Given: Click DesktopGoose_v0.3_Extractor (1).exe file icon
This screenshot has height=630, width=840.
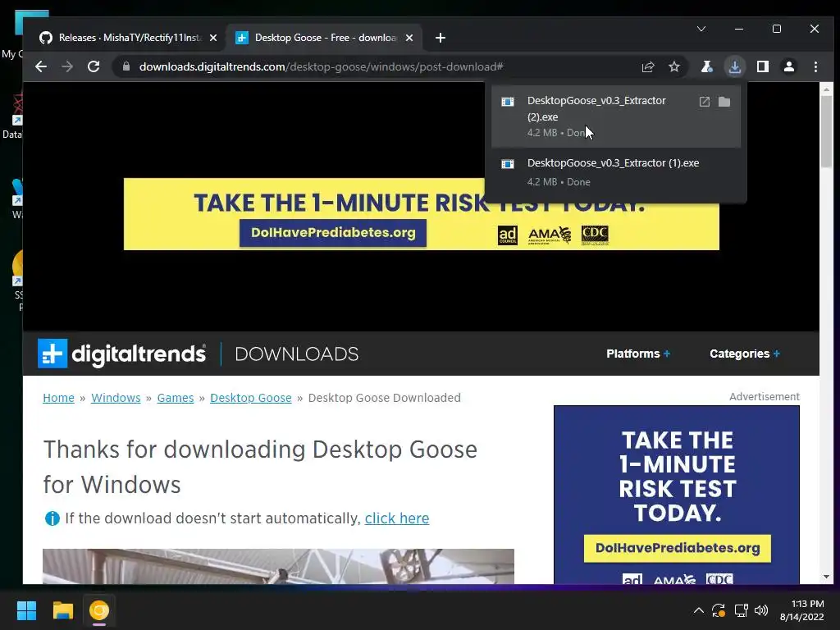Looking at the screenshot, I should click(x=507, y=164).
